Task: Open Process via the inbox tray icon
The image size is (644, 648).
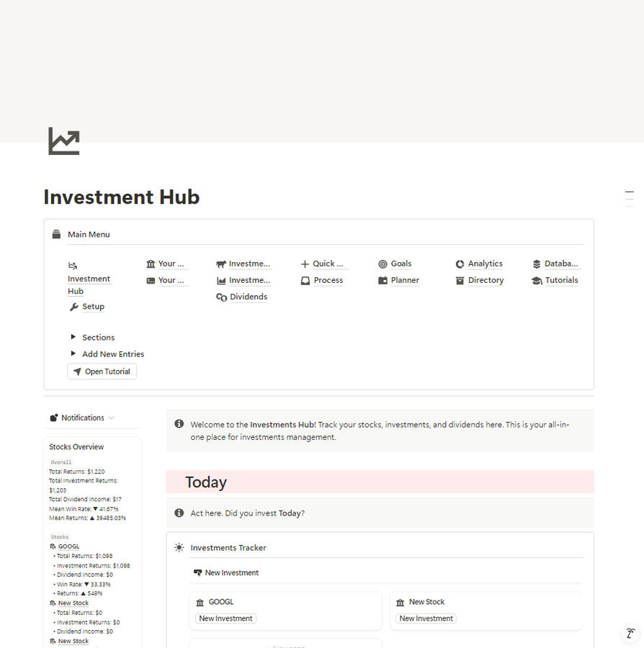Action: 305,280
